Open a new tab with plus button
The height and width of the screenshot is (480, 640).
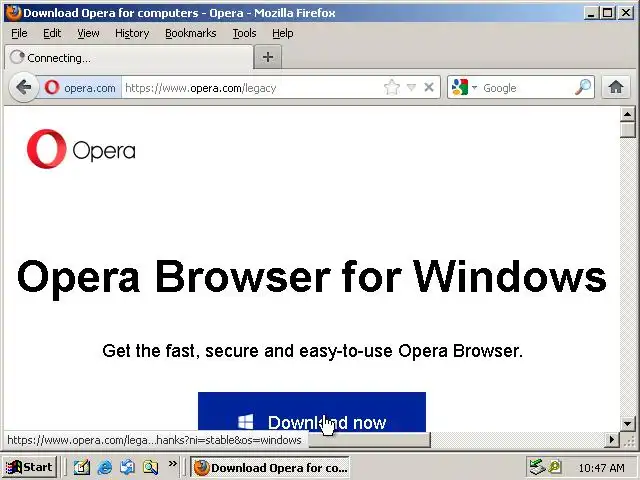pos(267,57)
